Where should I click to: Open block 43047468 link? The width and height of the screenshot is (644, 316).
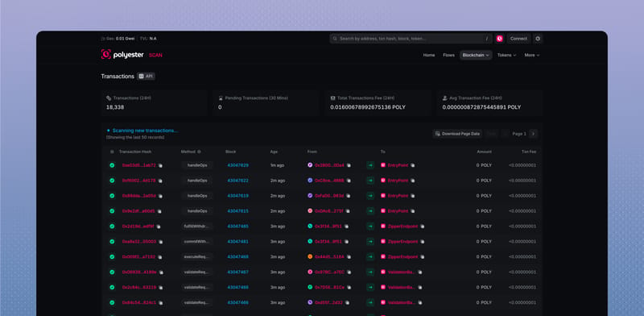click(237, 256)
